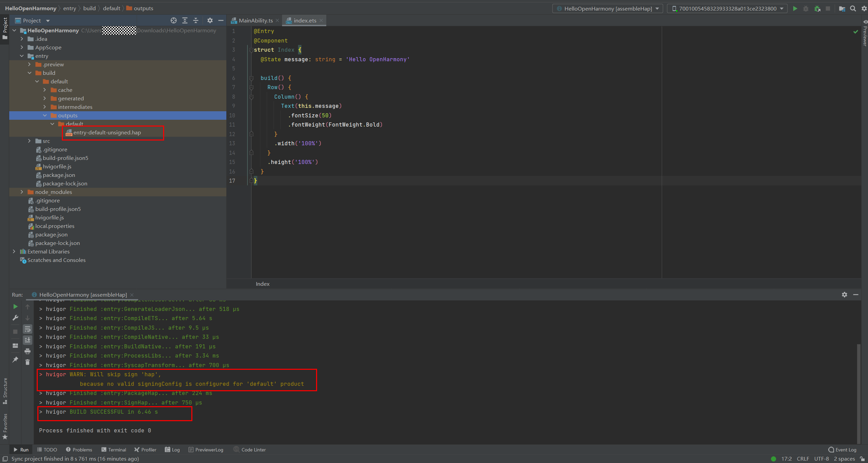
Task: Open Project panel options gear
Action: (x=210, y=20)
